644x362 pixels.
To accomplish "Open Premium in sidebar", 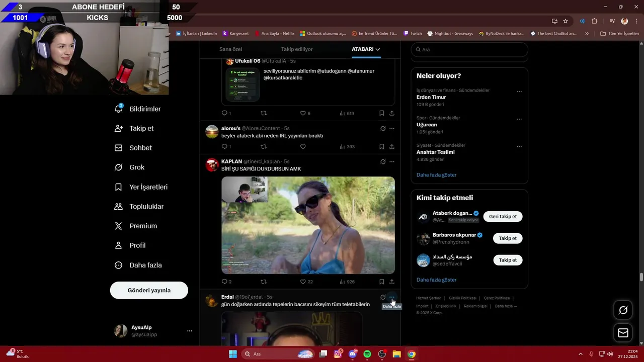I will (135, 226).
